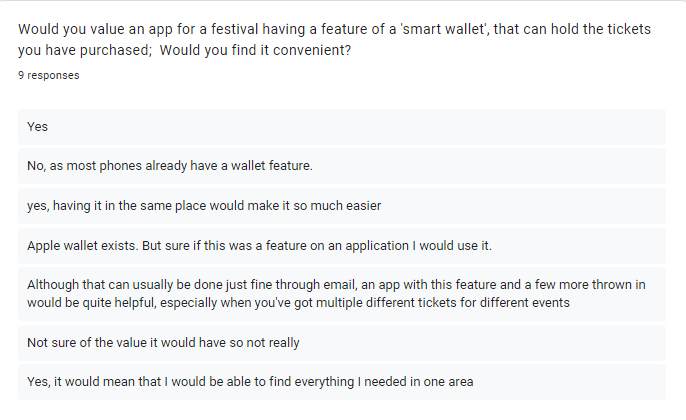
Task: Click the 'yes, having it in the same place' response
Action: click(x=342, y=206)
